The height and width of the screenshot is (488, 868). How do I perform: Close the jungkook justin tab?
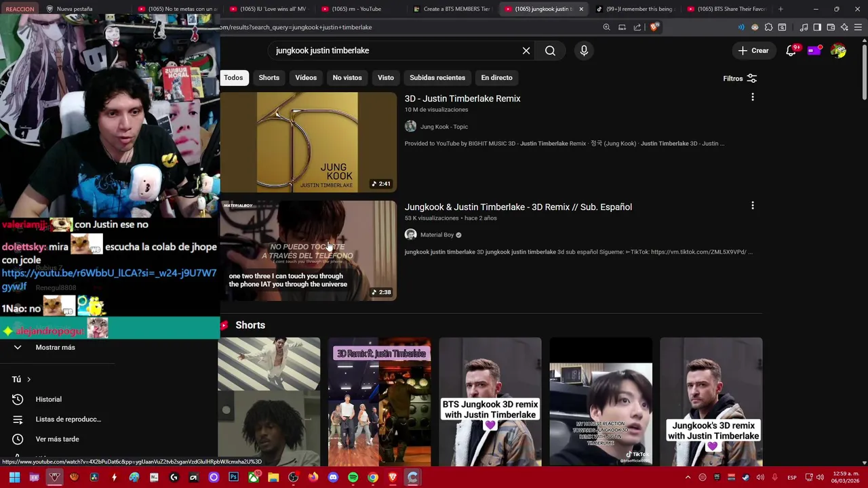[x=580, y=9]
